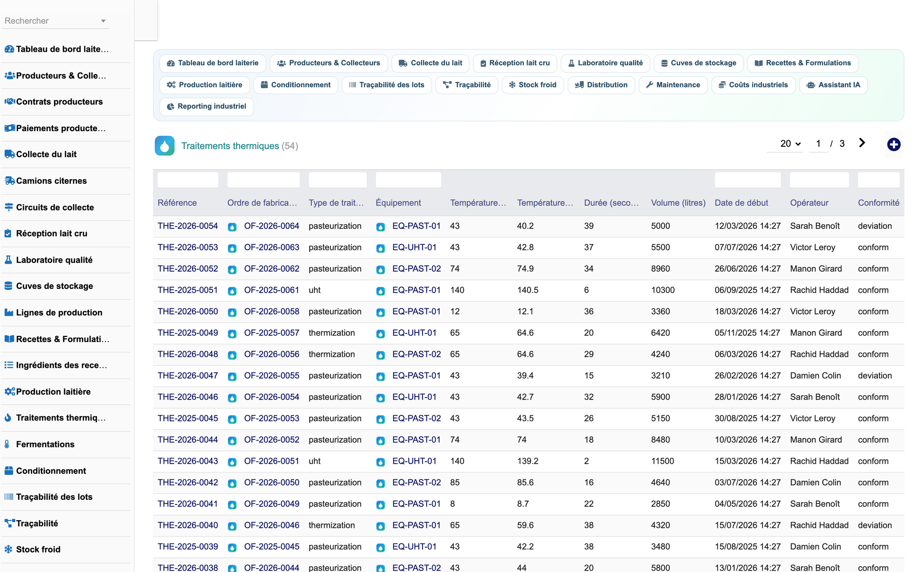Viewport: 924px width, 572px height.
Task: Open order OF-2026-0050
Action: pos(272,483)
